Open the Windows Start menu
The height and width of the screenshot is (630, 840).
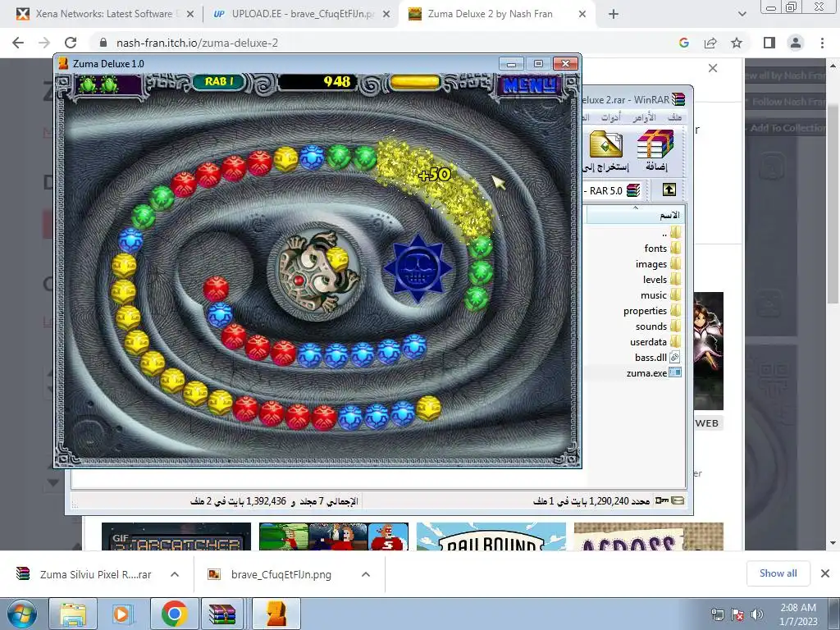[21, 614]
